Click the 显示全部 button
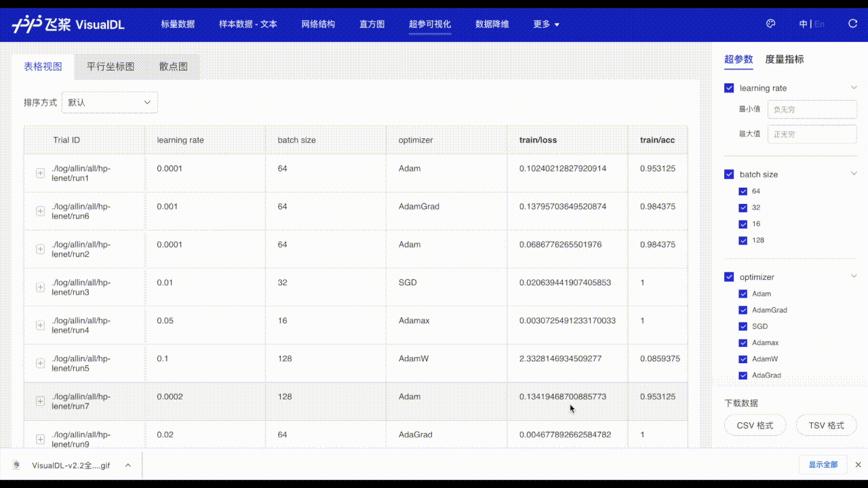 pyautogui.click(x=823, y=464)
